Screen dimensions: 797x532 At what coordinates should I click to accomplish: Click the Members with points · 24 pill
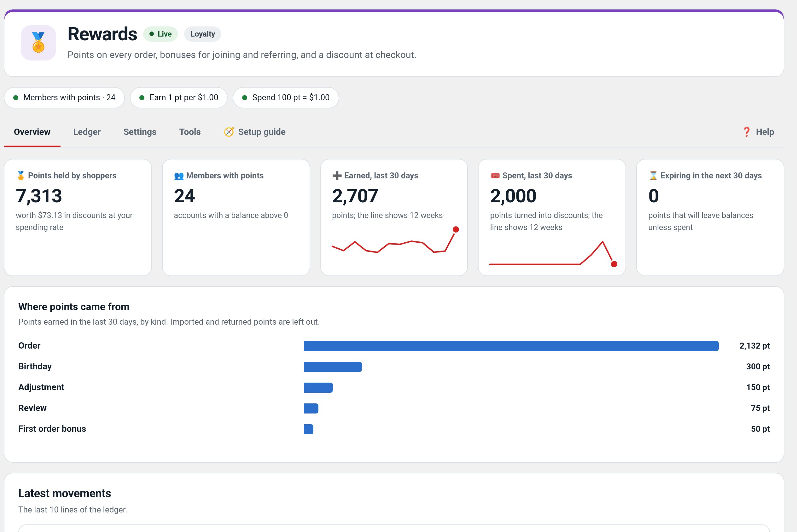tap(64, 98)
